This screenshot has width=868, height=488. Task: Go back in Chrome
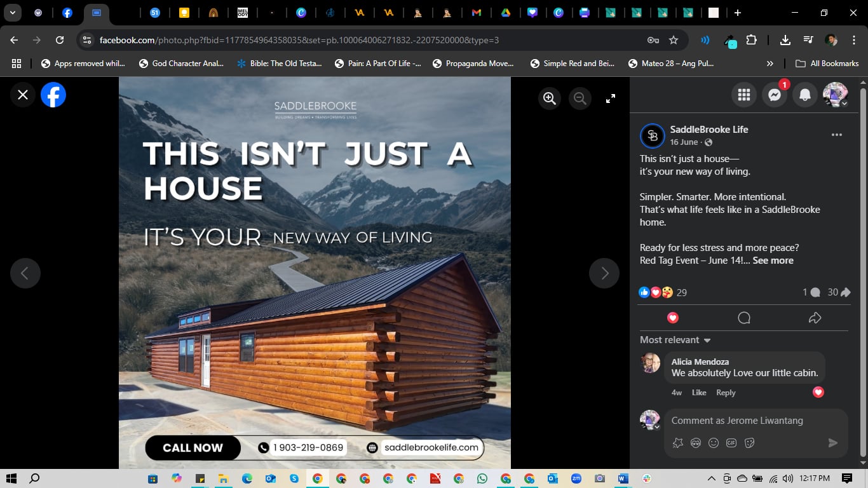pos(14,40)
